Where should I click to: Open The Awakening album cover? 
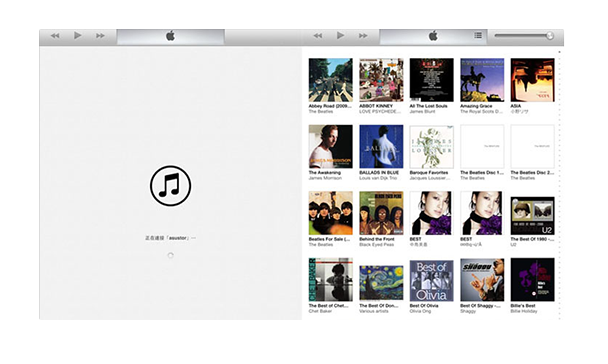(x=331, y=147)
